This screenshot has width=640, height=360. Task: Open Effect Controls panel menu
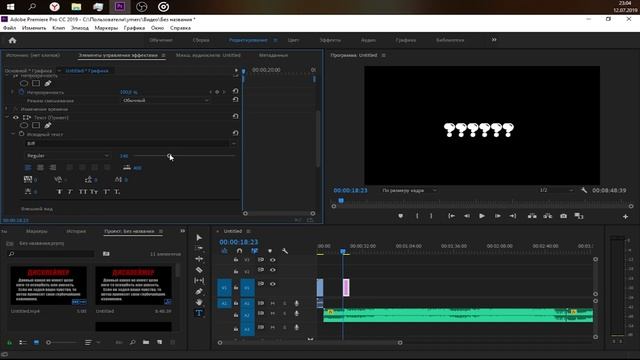(x=164, y=55)
